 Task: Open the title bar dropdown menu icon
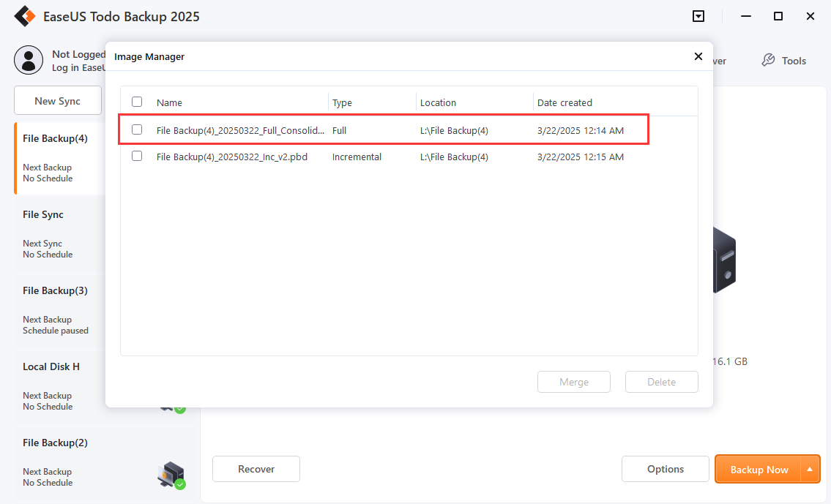coord(698,16)
